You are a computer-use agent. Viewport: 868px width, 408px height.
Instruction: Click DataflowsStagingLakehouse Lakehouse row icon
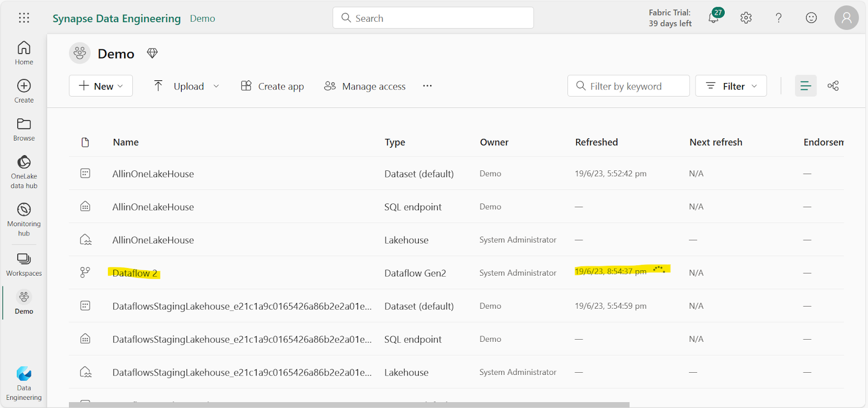point(85,372)
